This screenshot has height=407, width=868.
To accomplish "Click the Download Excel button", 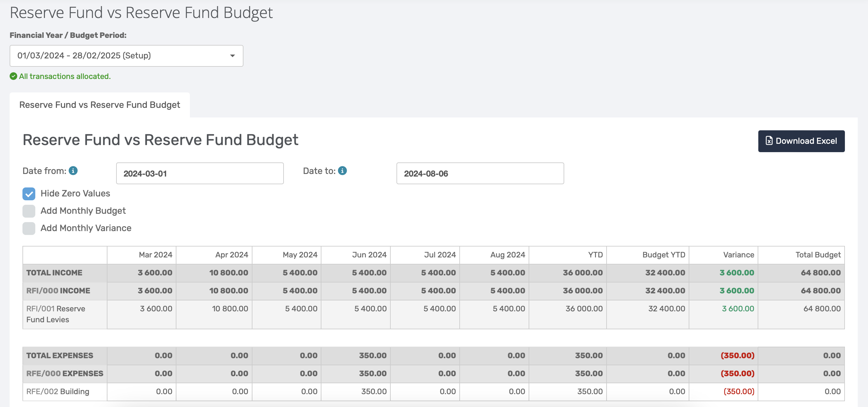I will coord(801,141).
